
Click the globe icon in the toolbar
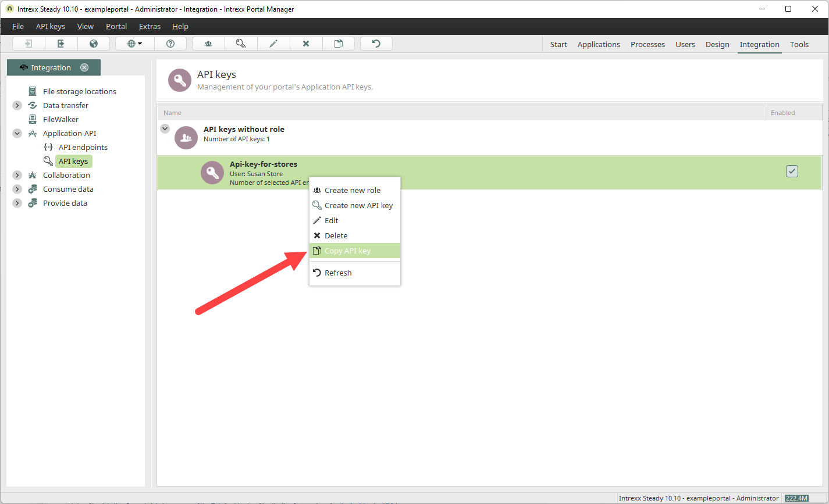[x=94, y=44]
